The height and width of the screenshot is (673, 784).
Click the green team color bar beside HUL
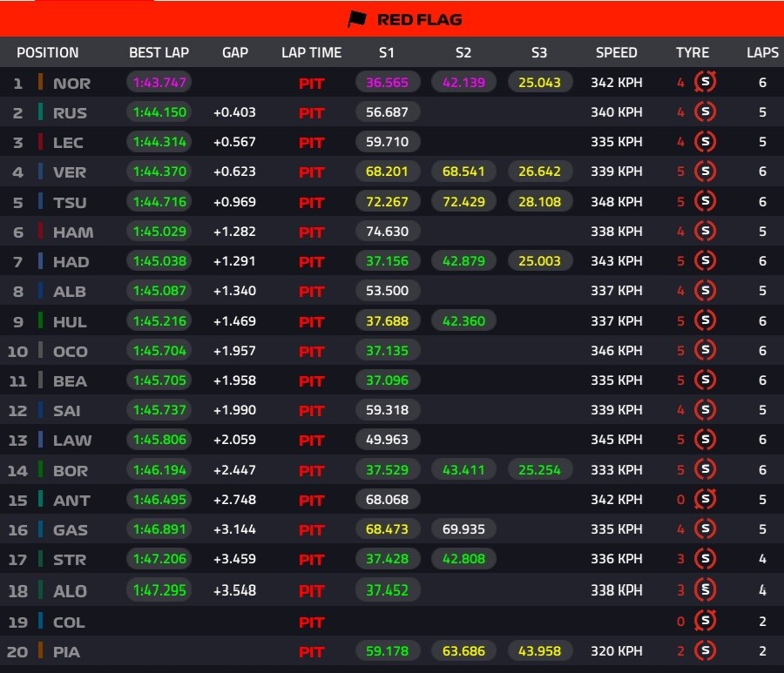(x=40, y=320)
